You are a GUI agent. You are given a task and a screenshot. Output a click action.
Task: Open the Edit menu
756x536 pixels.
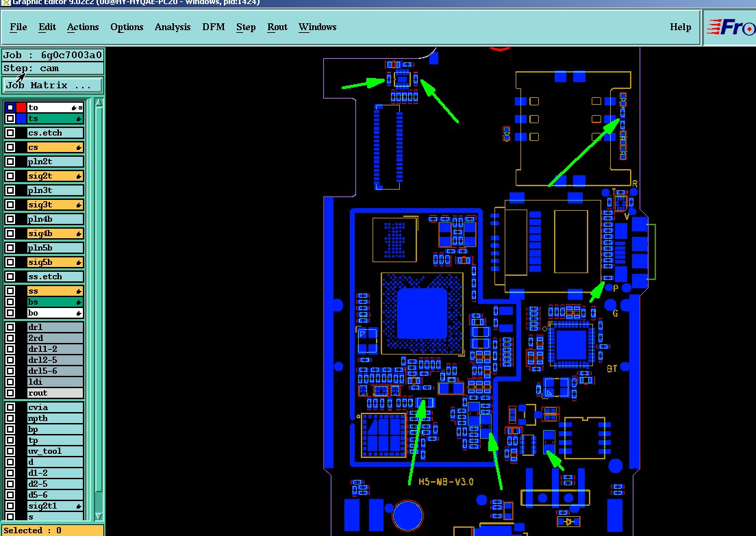47,27
